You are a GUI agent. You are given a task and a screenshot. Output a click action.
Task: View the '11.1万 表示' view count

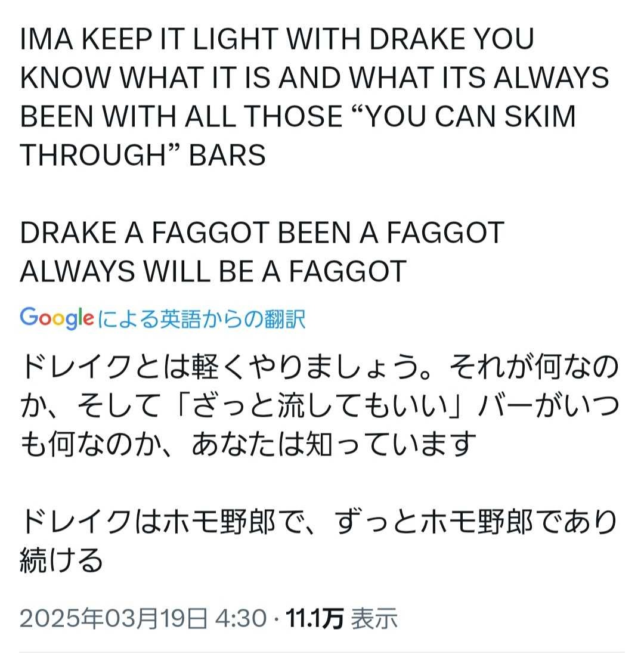[x=342, y=618]
